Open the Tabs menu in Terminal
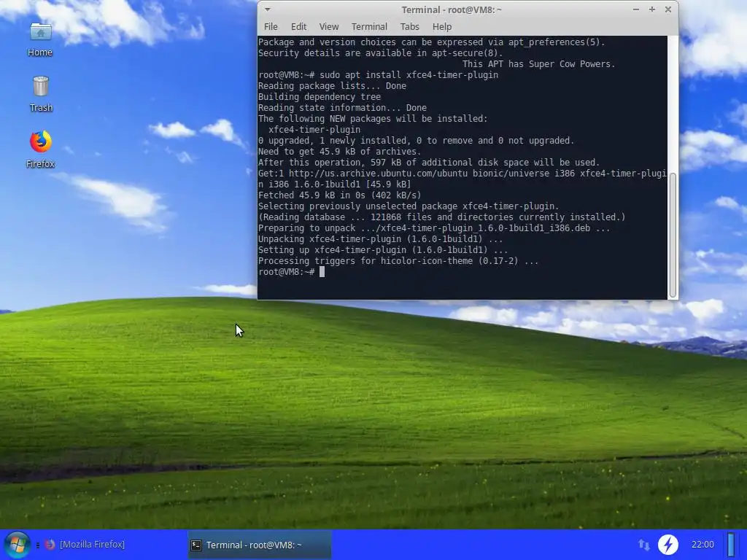This screenshot has height=560, width=747. [x=409, y=27]
